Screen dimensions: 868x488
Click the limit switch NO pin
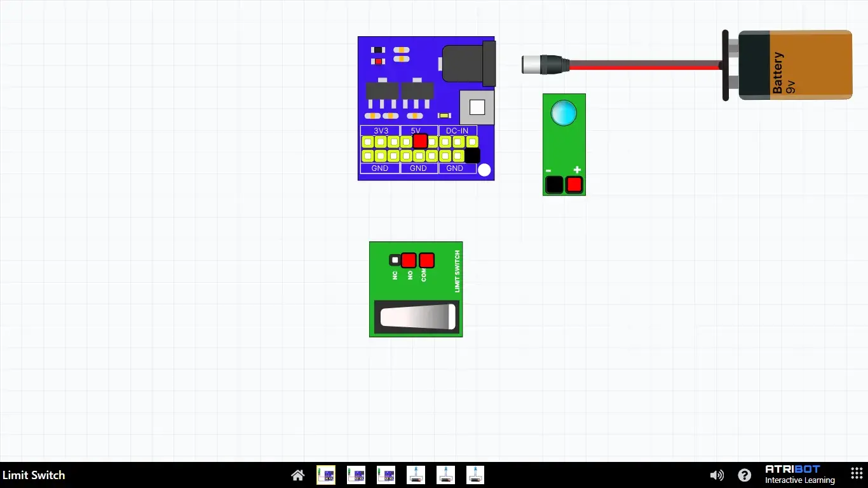tap(409, 260)
